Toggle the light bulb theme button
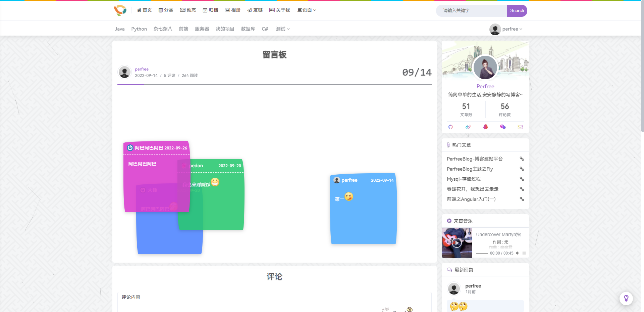This screenshot has width=644, height=312. click(626, 299)
